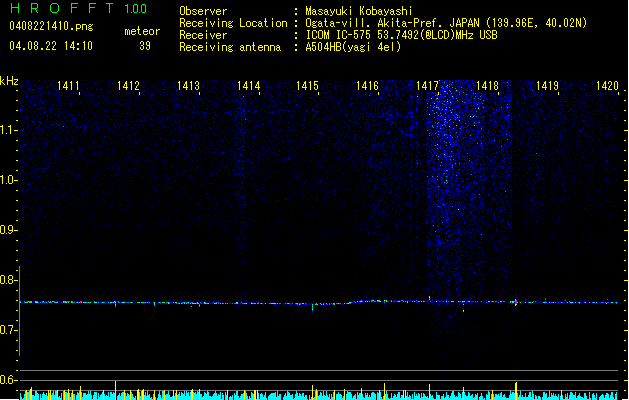
Task: Click the Ogata-vill. Akita-Pref. location text
Action: point(446,23)
